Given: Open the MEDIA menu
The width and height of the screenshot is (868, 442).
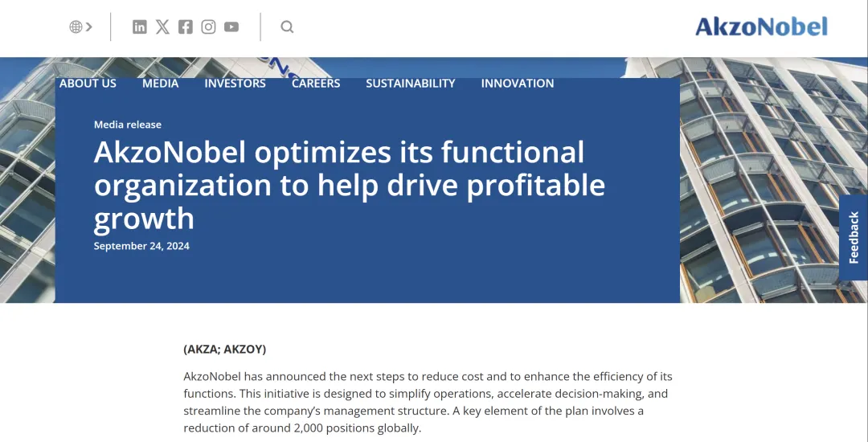Looking at the screenshot, I should (160, 83).
